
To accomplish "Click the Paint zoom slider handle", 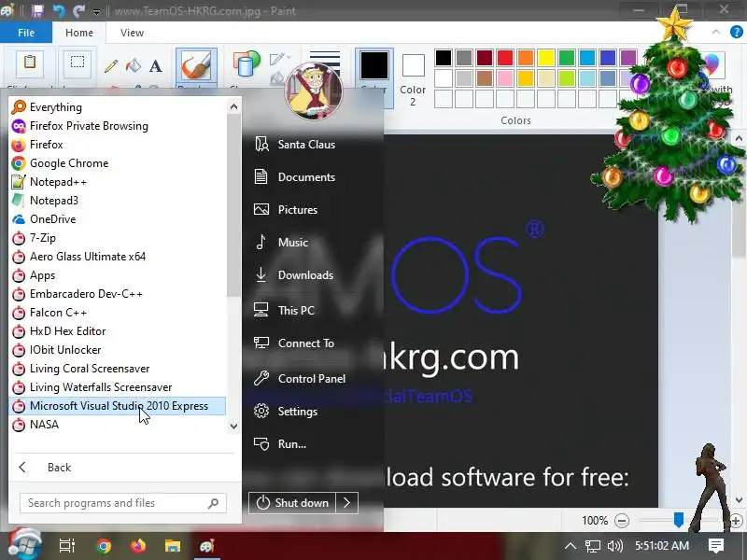I will pos(679,520).
